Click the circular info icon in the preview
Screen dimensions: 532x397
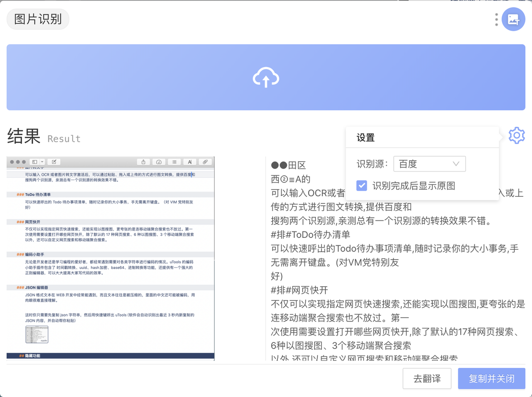pyautogui.click(x=159, y=162)
